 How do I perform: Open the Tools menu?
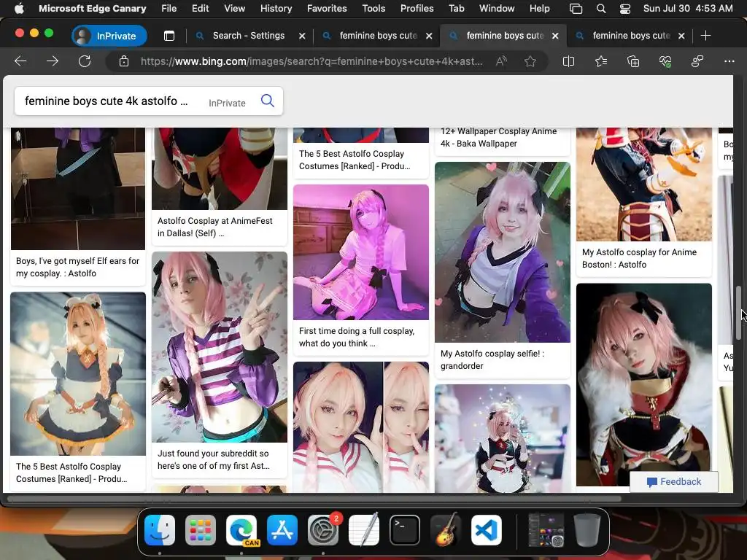pos(373,8)
